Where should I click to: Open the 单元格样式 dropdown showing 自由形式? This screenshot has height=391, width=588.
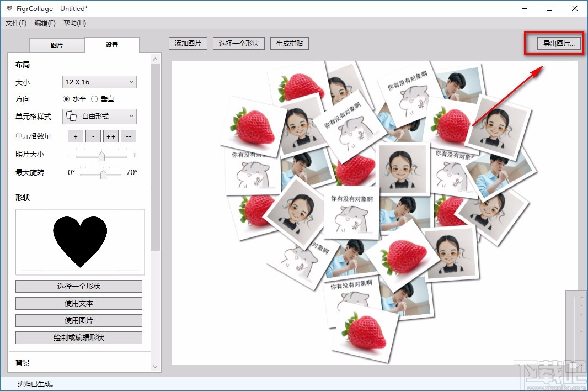[x=101, y=117]
